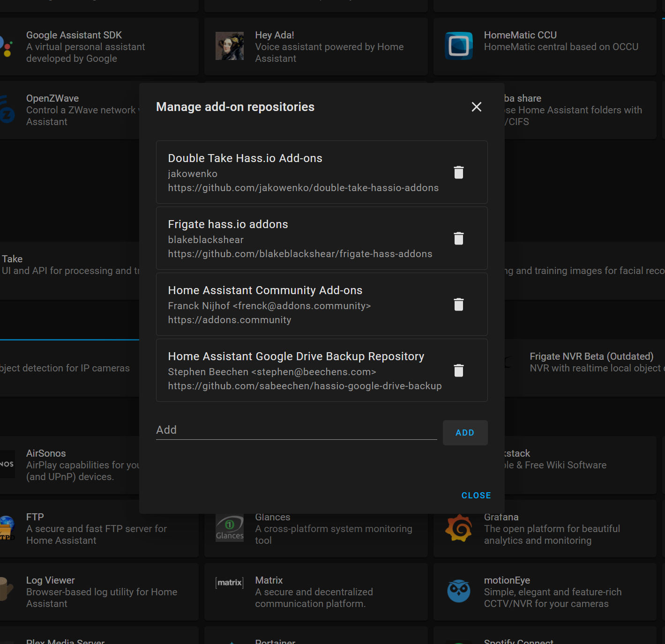Open the motionEye add-on title

click(507, 580)
